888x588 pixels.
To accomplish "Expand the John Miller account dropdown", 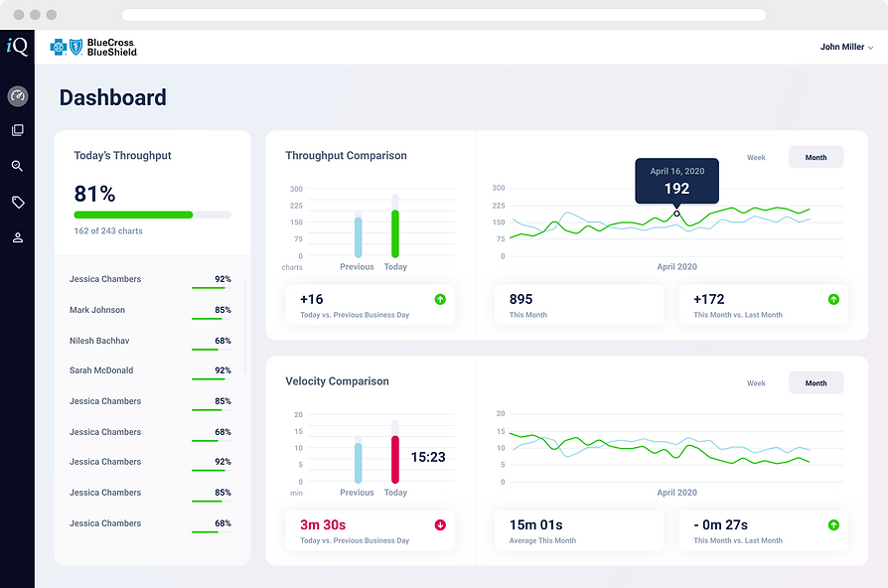I will coord(845,46).
